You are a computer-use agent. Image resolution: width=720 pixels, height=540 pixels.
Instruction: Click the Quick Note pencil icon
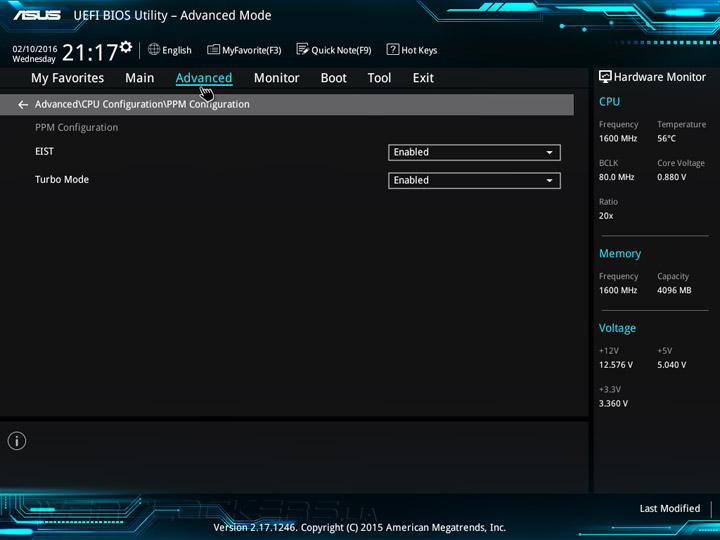tap(302, 49)
